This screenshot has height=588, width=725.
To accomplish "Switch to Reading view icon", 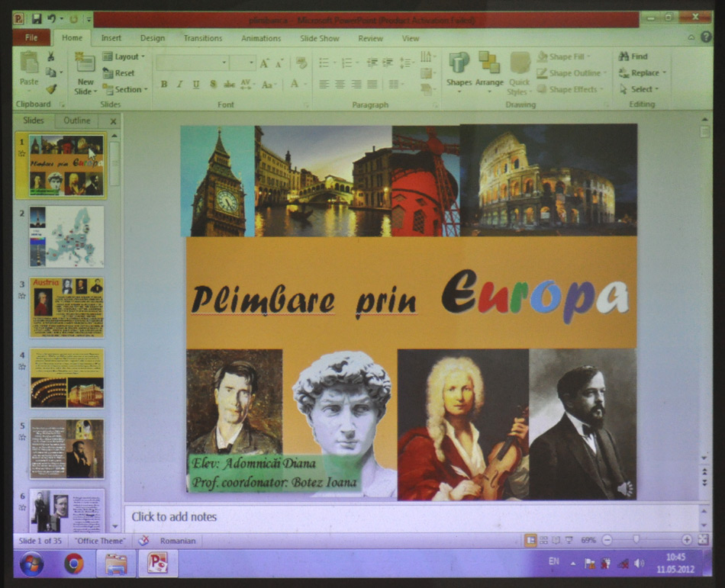I will coord(556,540).
